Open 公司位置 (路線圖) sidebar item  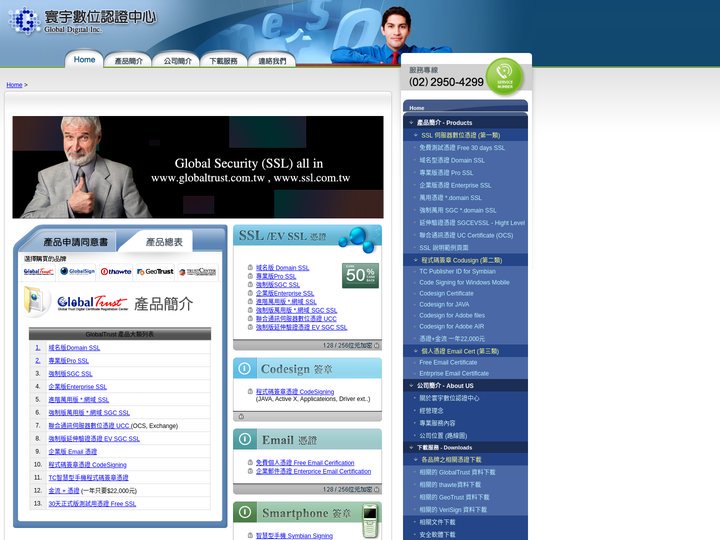pyautogui.click(x=443, y=435)
